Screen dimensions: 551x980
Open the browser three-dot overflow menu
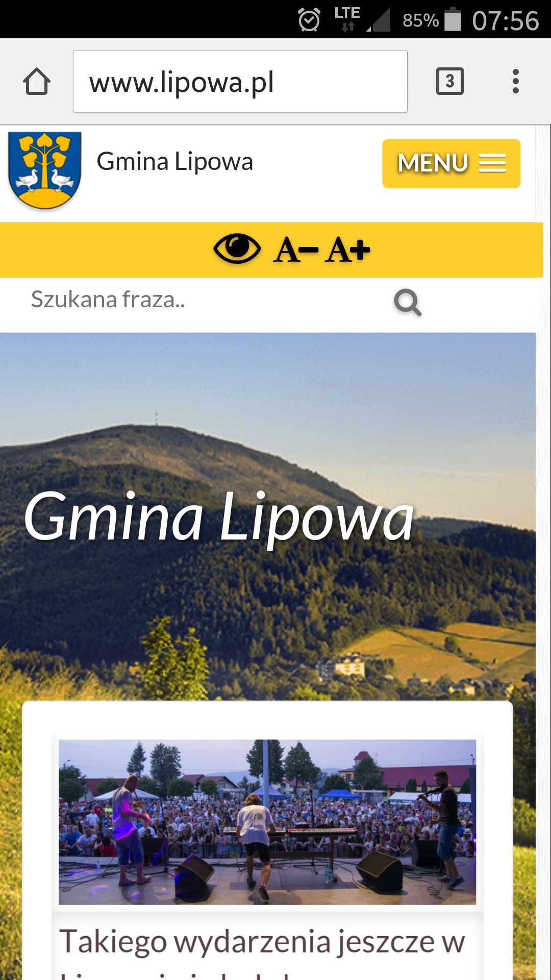tap(516, 81)
